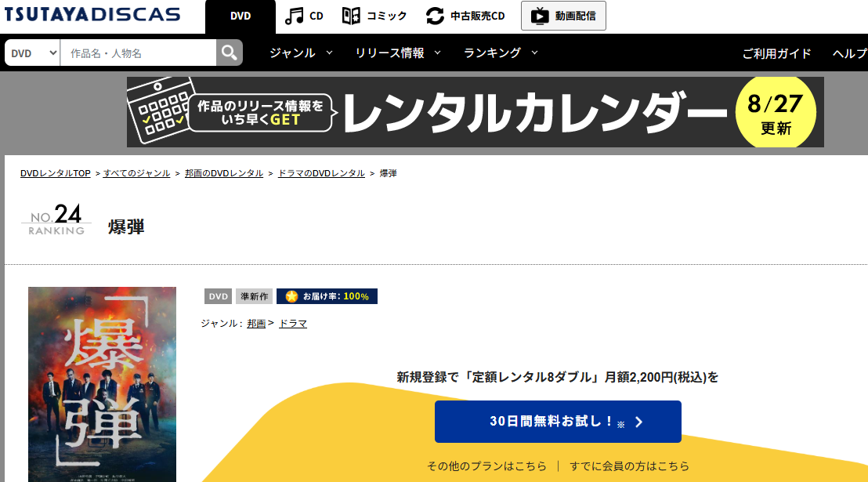Click the 作品名・人物名 search field
The height and width of the screenshot is (482, 868).
[138, 53]
